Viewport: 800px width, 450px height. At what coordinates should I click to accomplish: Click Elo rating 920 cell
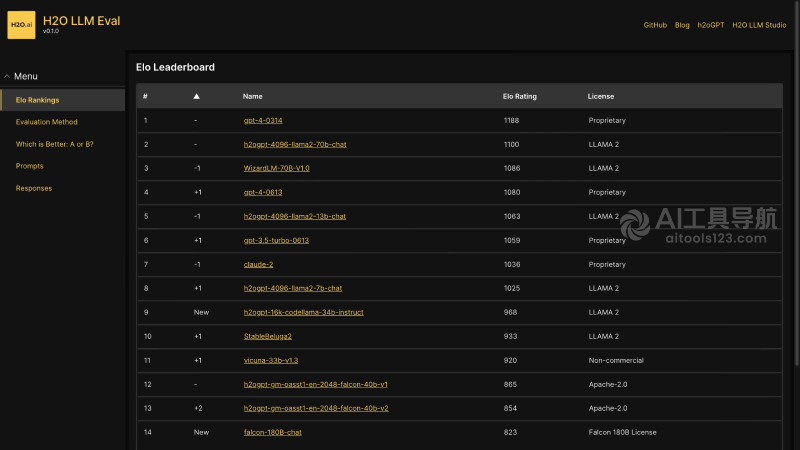click(510, 360)
